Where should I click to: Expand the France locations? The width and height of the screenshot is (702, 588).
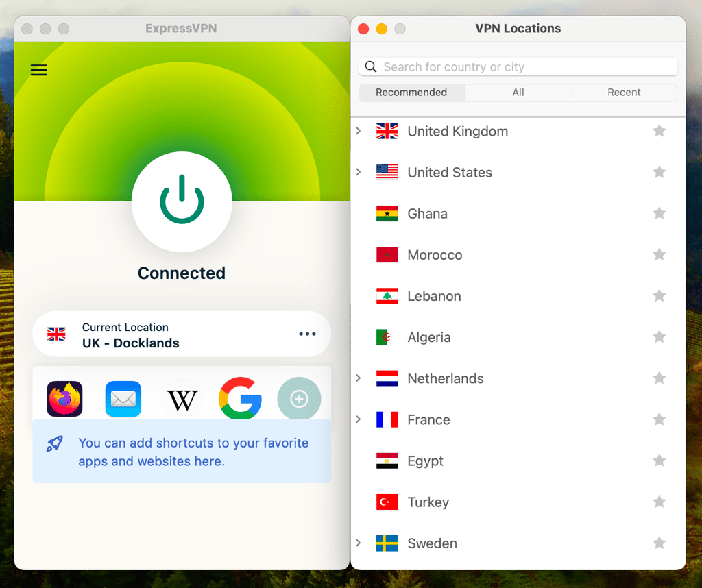358,419
